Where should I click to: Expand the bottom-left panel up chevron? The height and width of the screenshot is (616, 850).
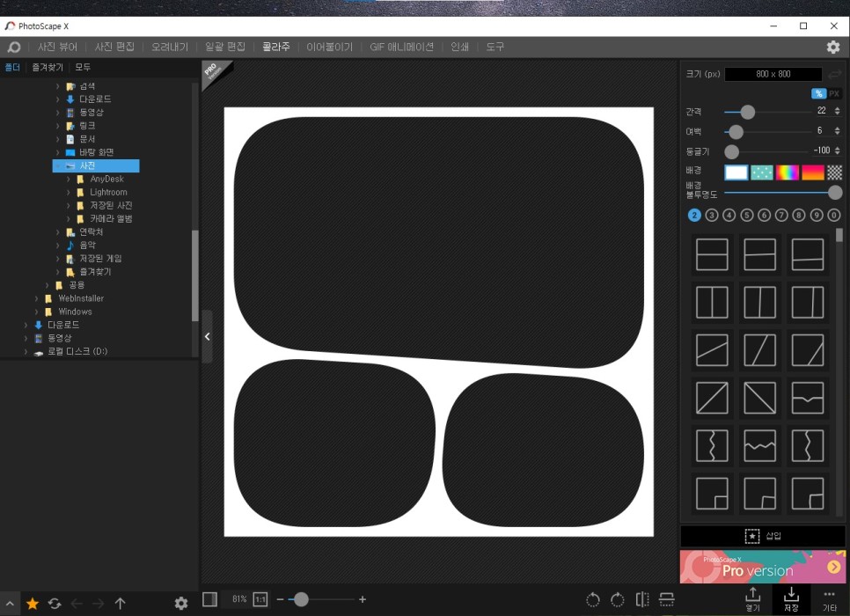point(10,603)
